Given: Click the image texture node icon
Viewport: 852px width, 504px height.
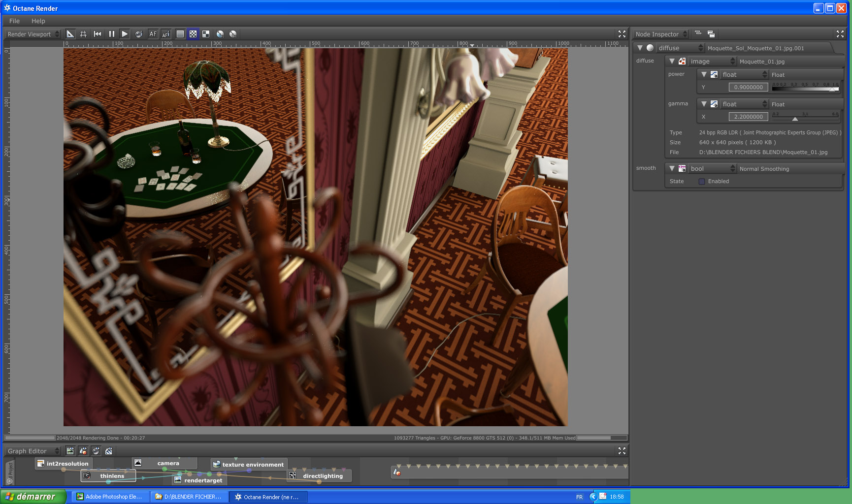Looking at the screenshot, I should pyautogui.click(x=682, y=61).
